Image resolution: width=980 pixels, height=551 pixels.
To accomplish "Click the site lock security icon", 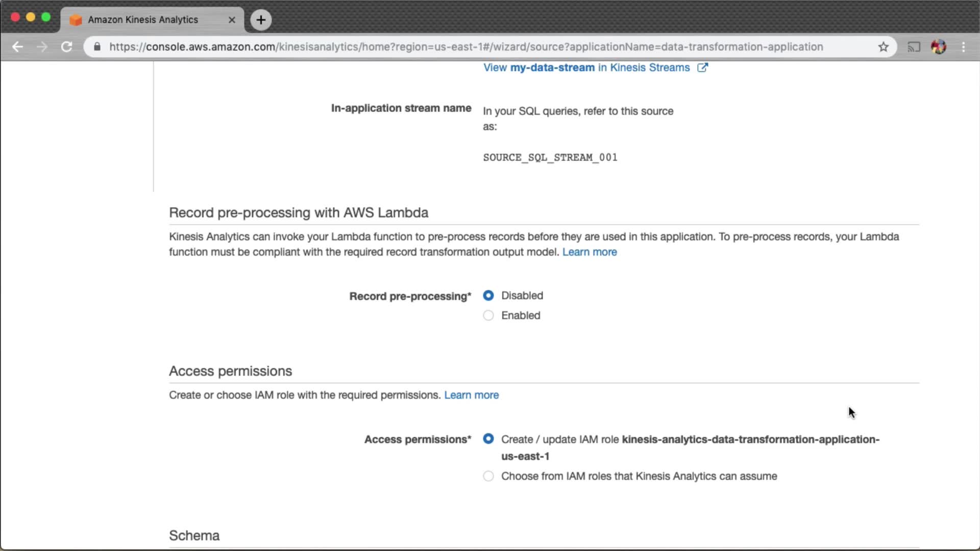I will coord(97,47).
